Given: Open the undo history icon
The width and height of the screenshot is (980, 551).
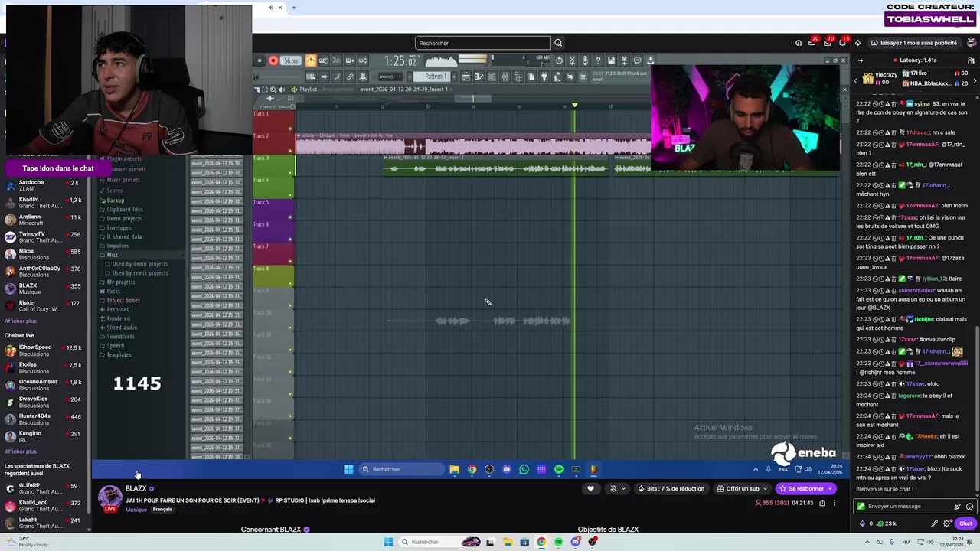Looking at the screenshot, I should 559,60.
